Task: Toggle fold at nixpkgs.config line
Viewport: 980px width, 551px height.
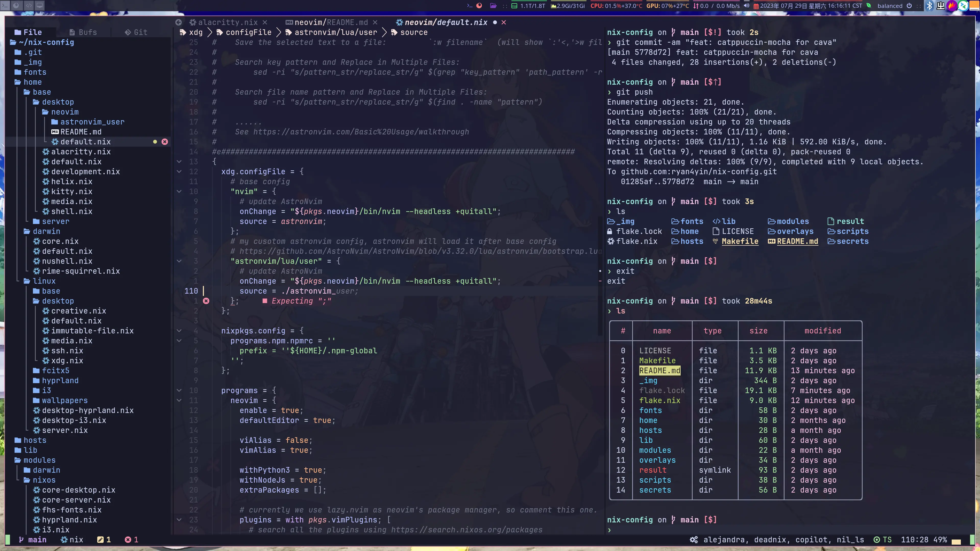Action: tap(179, 331)
